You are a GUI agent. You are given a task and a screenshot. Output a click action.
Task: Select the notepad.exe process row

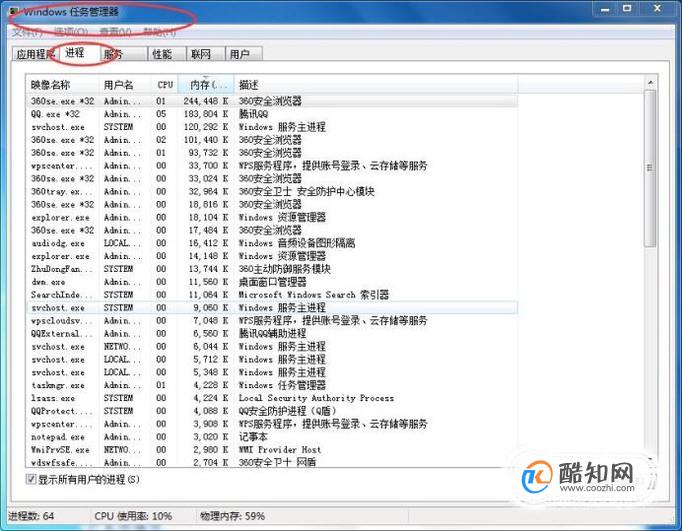point(272,437)
